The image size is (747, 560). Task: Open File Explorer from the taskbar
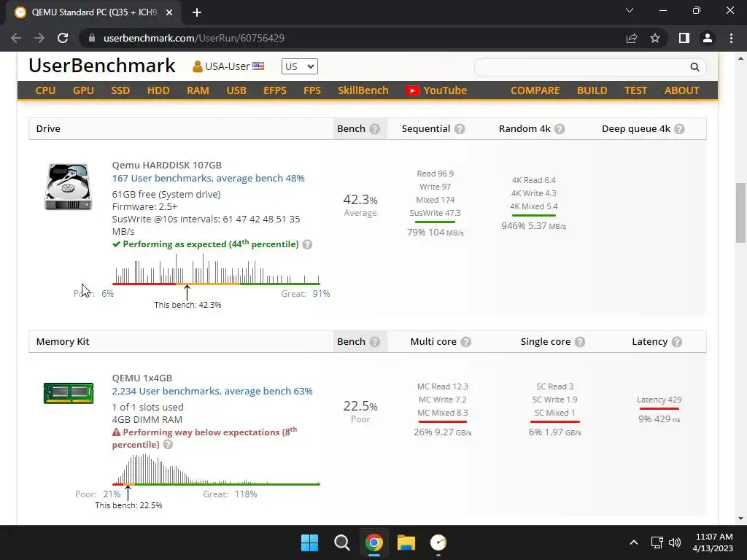[x=406, y=542]
